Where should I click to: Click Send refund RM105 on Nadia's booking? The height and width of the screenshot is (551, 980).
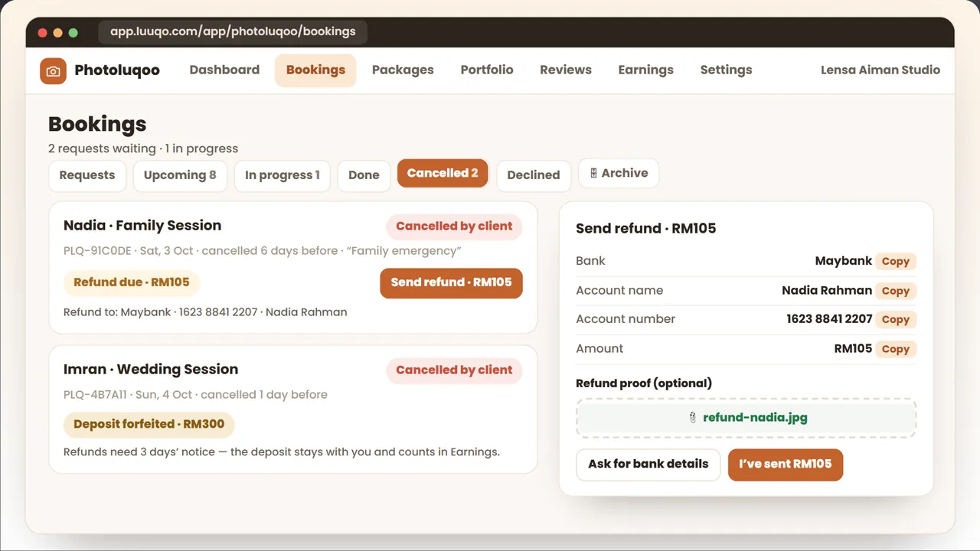(451, 282)
